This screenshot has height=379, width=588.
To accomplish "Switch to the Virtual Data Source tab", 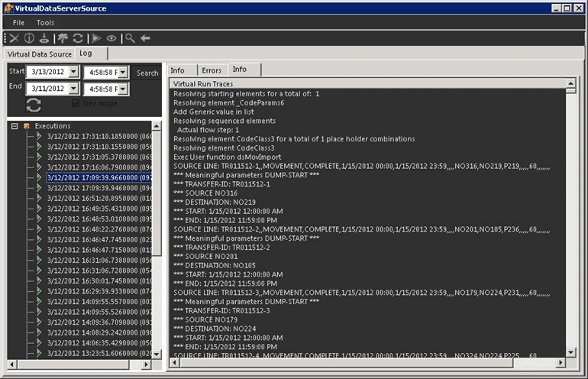I will point(40,54).
